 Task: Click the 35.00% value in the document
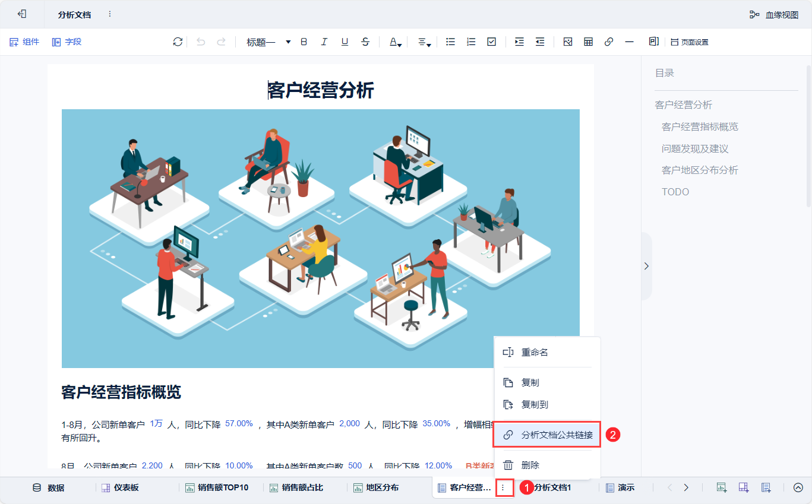(436, 424)
